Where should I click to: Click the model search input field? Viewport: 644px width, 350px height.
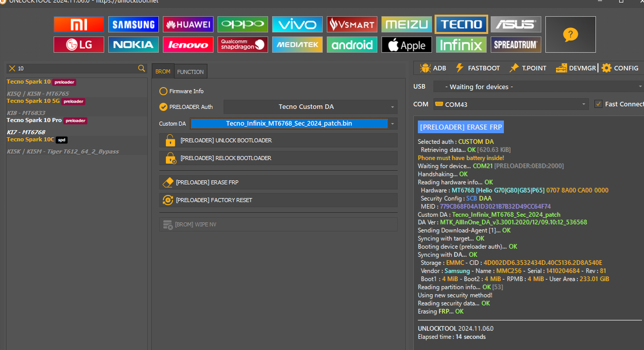77,68
